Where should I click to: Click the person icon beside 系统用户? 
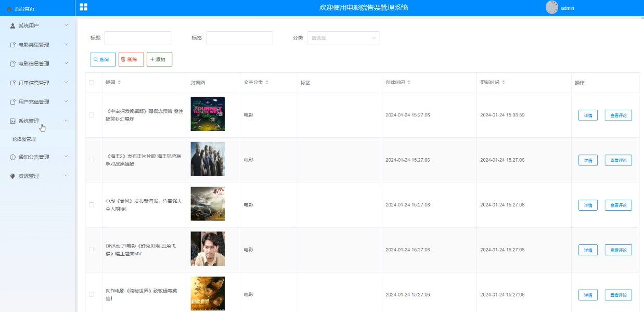click(13, 25)
